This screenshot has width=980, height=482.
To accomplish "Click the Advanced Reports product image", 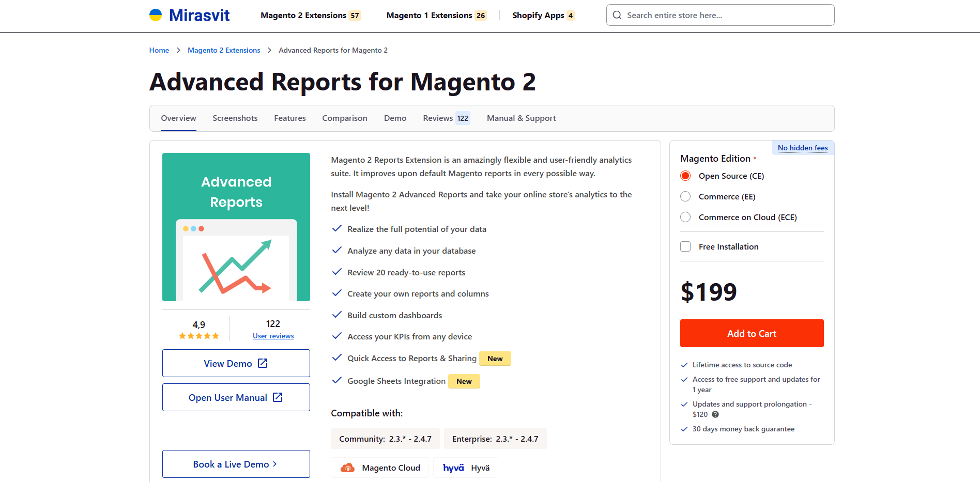I will [236, 227].
